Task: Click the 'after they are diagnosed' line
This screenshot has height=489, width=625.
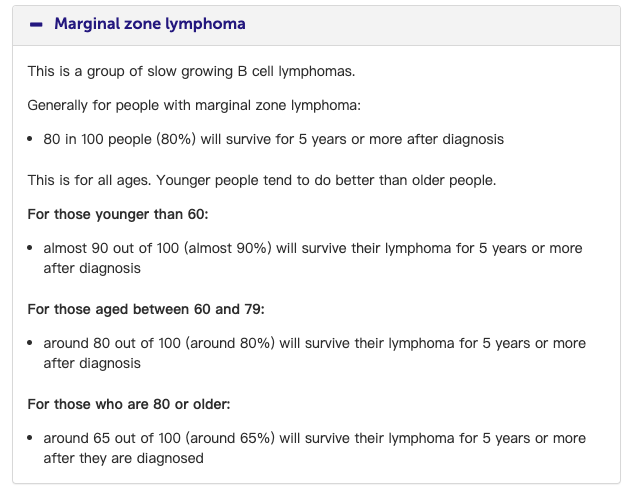Action: pyautogui.click(x=124, y=458)
